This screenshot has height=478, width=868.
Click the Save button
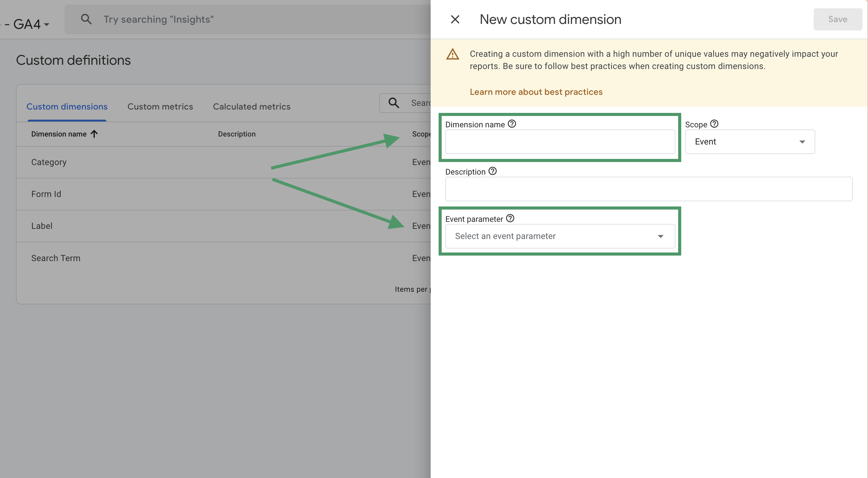coord(837,19)
